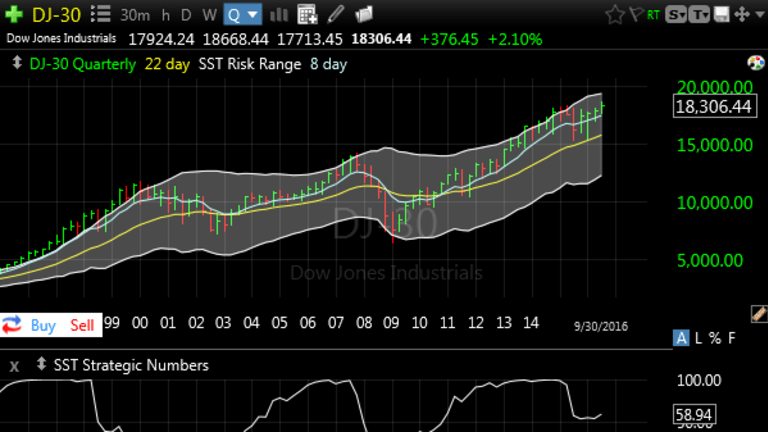Switch scale to L logarithmic mode
This screenshot has height=432, width=768.
coord(698,338)
